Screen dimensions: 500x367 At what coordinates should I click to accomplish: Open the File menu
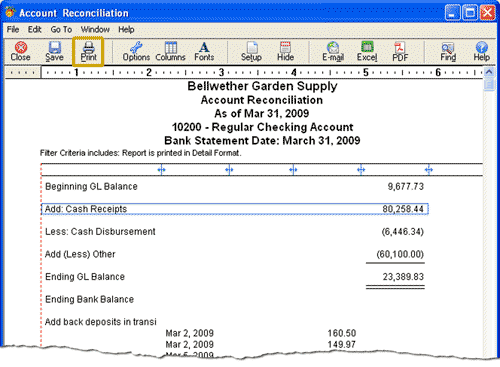point(13,29)
